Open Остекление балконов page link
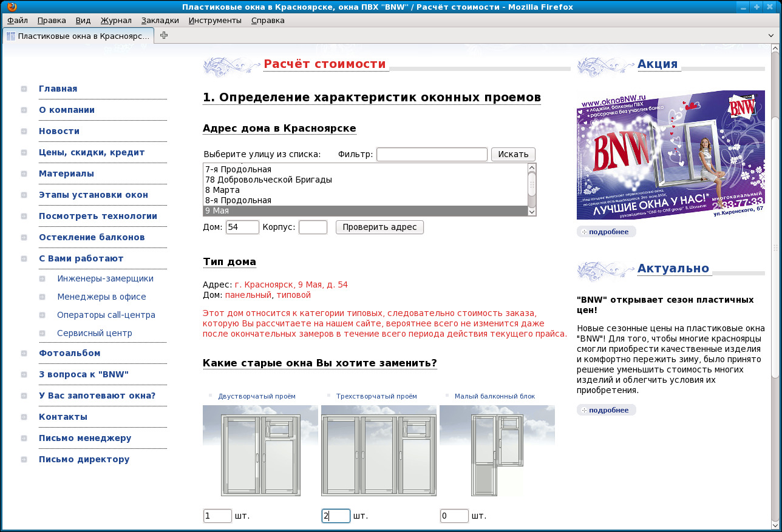 [x=92, y=237]
